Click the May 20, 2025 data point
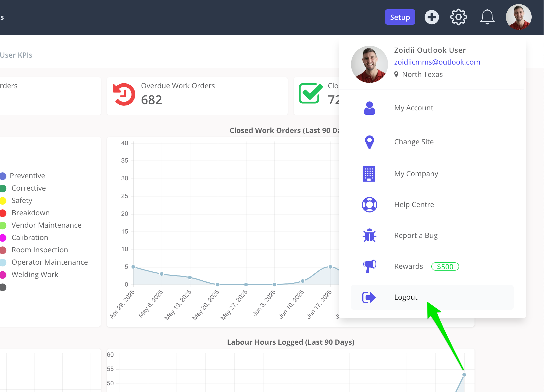This screenshot has width=544, height=392. pyautogui.click(x=218, y=284)
